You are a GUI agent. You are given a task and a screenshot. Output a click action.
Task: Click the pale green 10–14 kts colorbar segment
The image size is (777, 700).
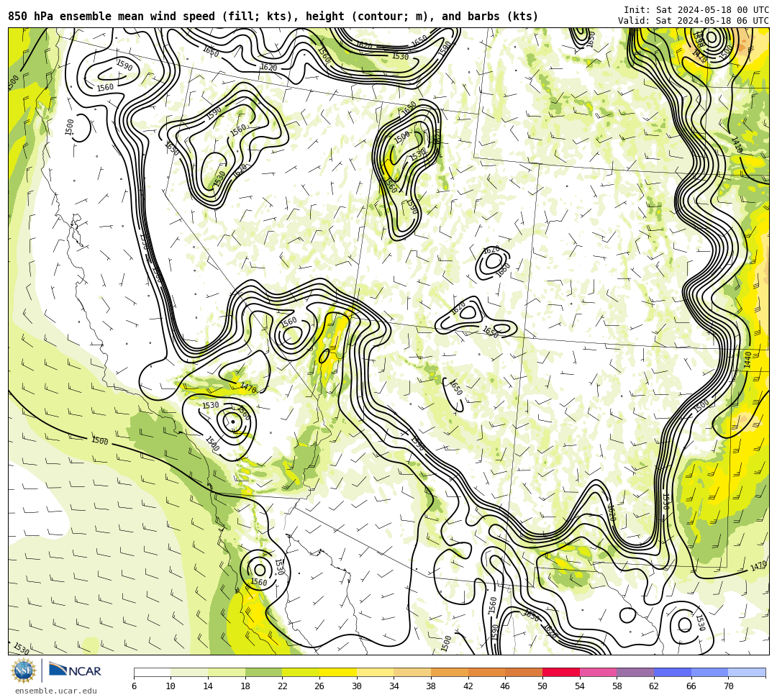[189, 672]
